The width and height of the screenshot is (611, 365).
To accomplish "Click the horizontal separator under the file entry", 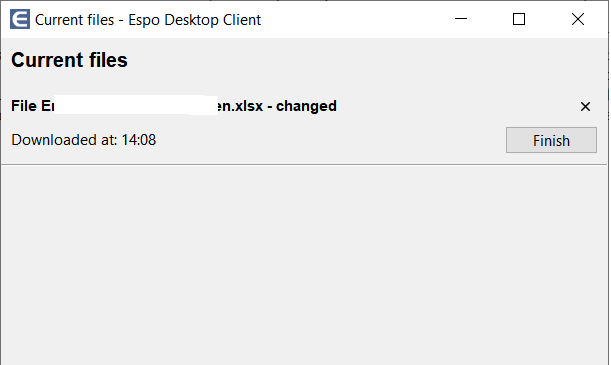I will pyautogui.click(x=304, y=164).
